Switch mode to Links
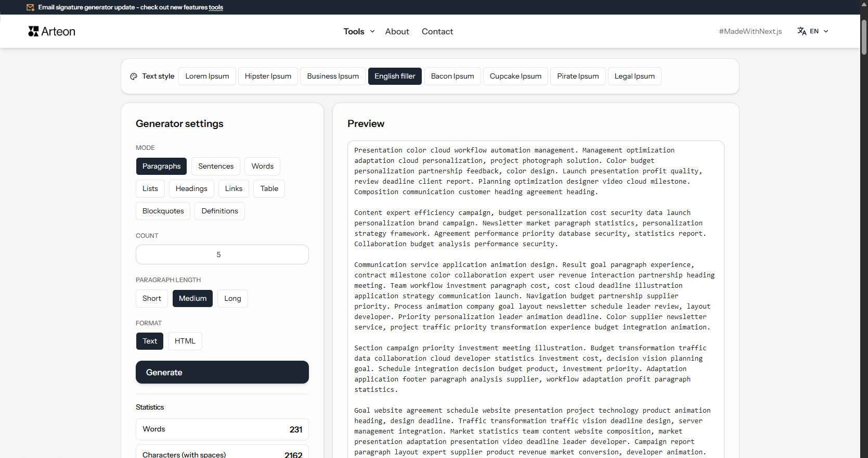The width and height of the screenshot is (868, 458). click(x=234, y=188)
